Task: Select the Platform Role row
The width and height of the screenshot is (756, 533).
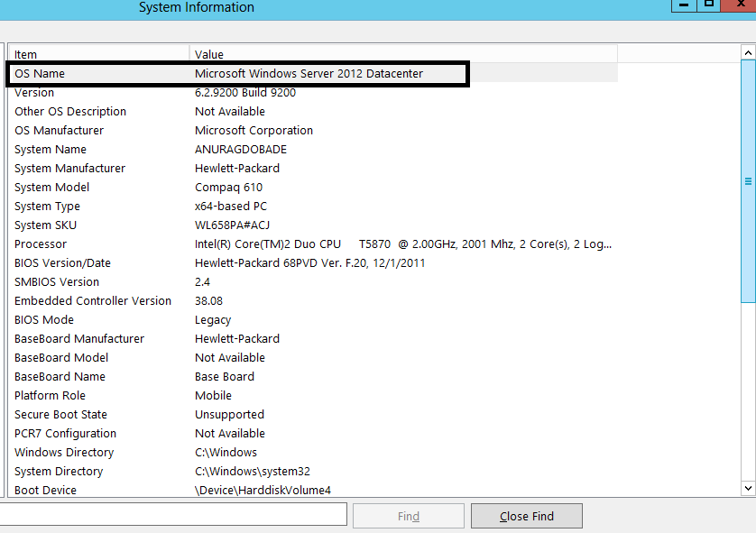Action: [x=313, y=395]
